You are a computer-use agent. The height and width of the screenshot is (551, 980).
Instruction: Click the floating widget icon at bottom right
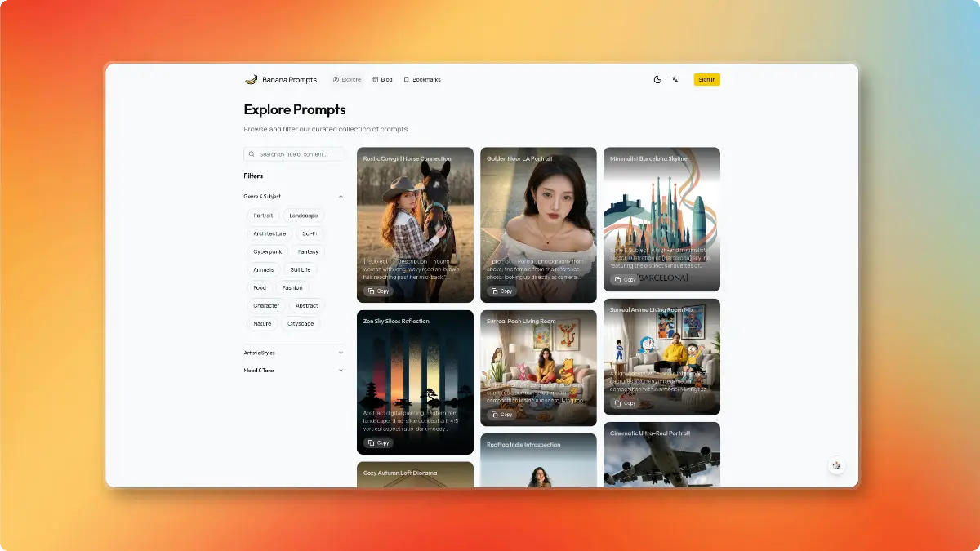coord(836,465)
